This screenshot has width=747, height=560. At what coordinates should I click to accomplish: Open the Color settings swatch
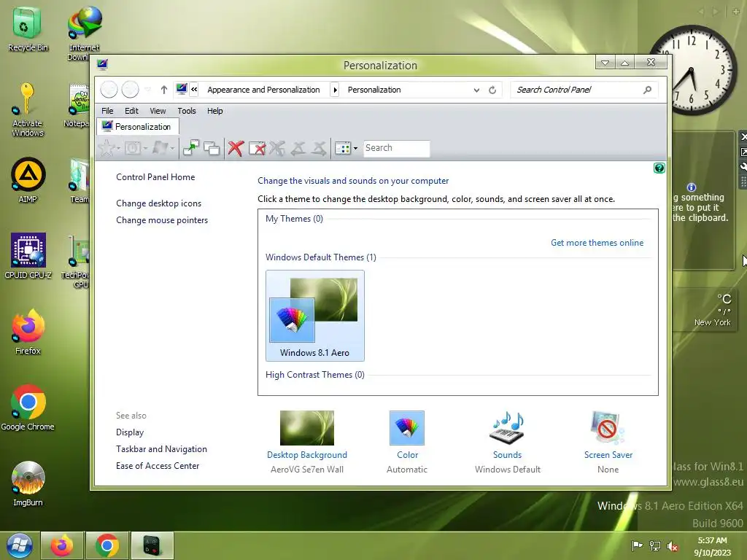point(407,428)
